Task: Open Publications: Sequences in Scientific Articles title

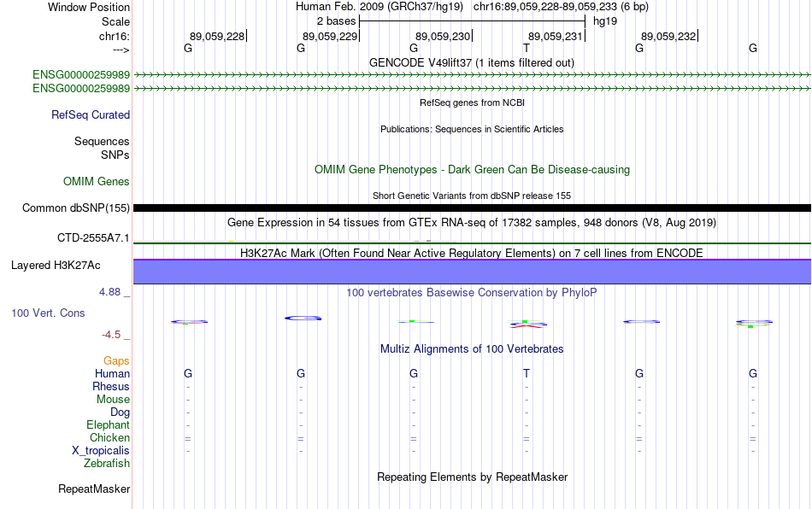Action: point(472,129)
